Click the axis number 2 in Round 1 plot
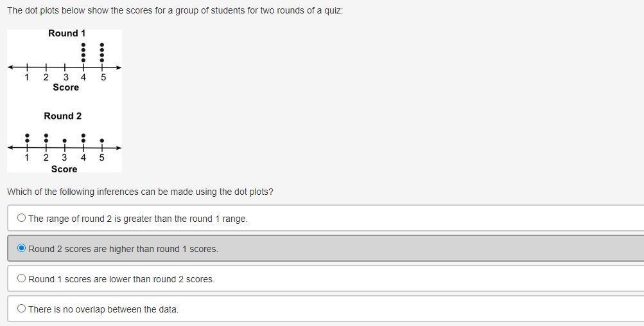The width and height of the screenshot is (644, 326). (x=46, y=77)
